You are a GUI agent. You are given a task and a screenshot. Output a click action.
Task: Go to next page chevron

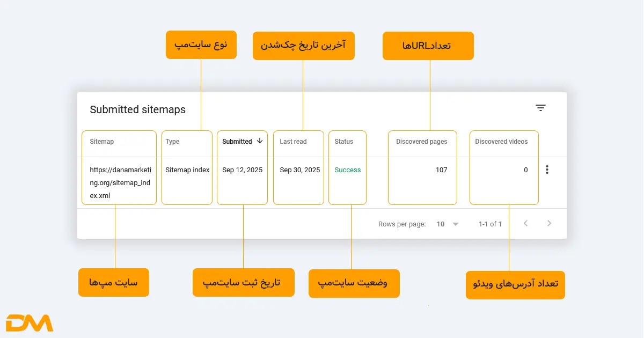click(x=549, y=224)
